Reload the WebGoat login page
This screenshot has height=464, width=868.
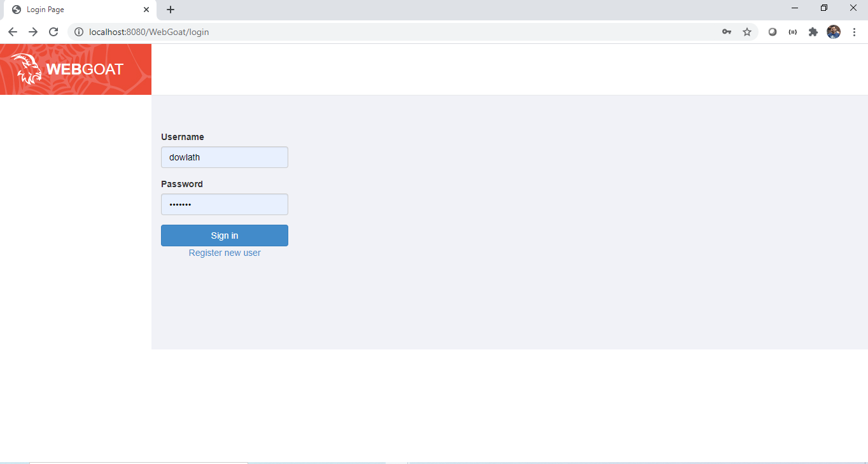[x=53, y=32]
